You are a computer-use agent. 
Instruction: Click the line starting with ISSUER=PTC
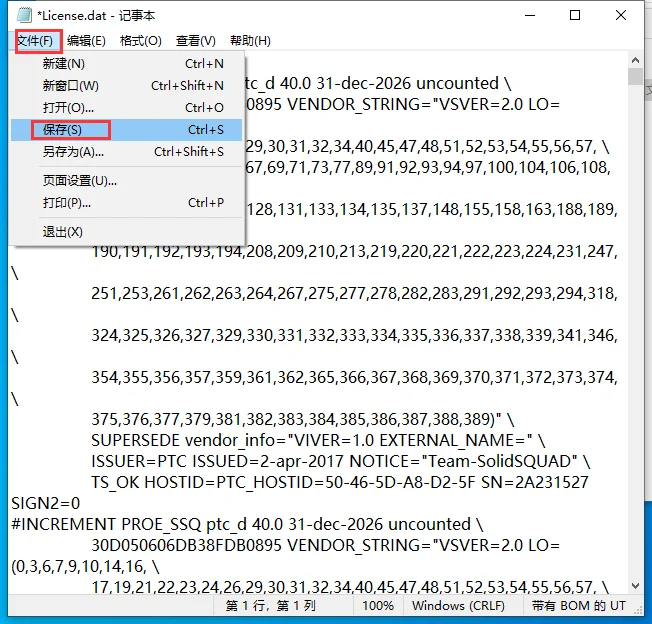coord(341,461)
